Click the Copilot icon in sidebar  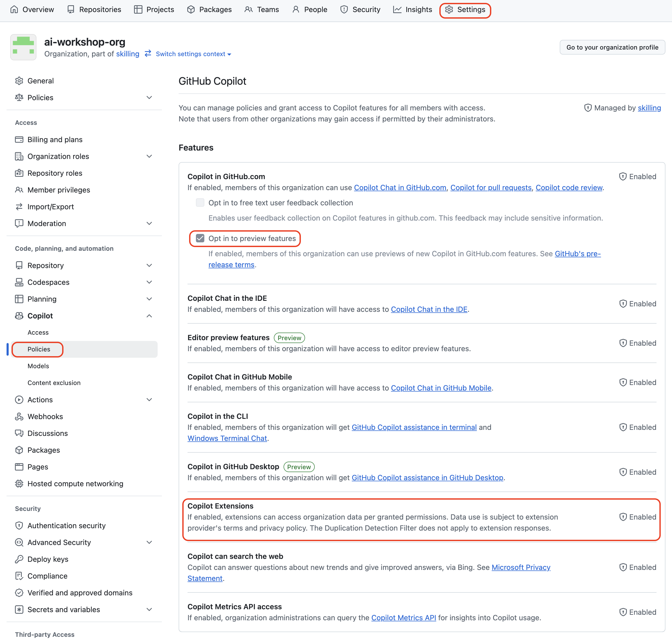tap(19, 316)
